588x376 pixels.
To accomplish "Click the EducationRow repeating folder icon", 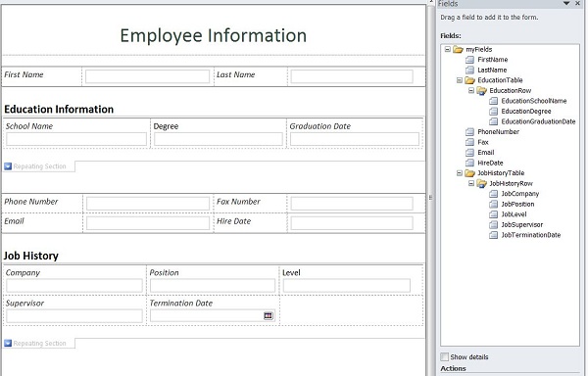I will [482, 91].
